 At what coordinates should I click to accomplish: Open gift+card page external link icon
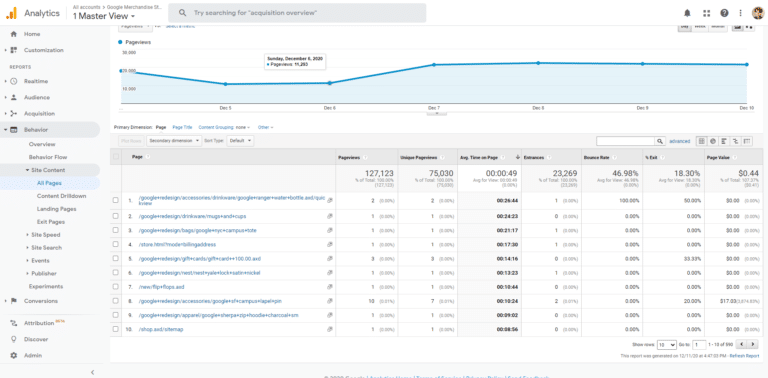point(330,259)
